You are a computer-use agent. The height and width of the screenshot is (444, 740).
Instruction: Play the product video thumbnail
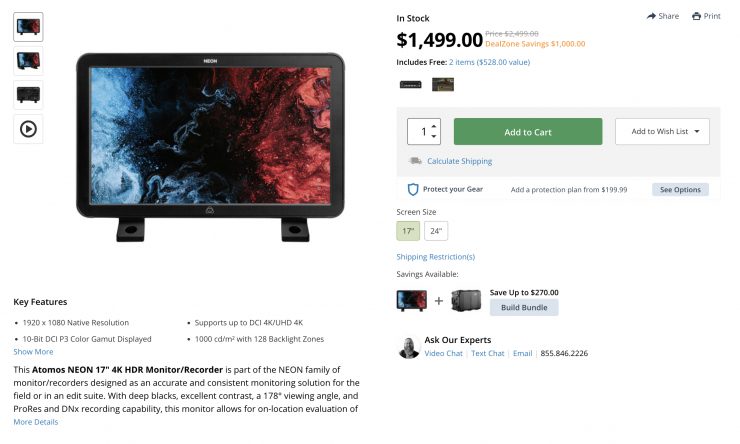28,129
